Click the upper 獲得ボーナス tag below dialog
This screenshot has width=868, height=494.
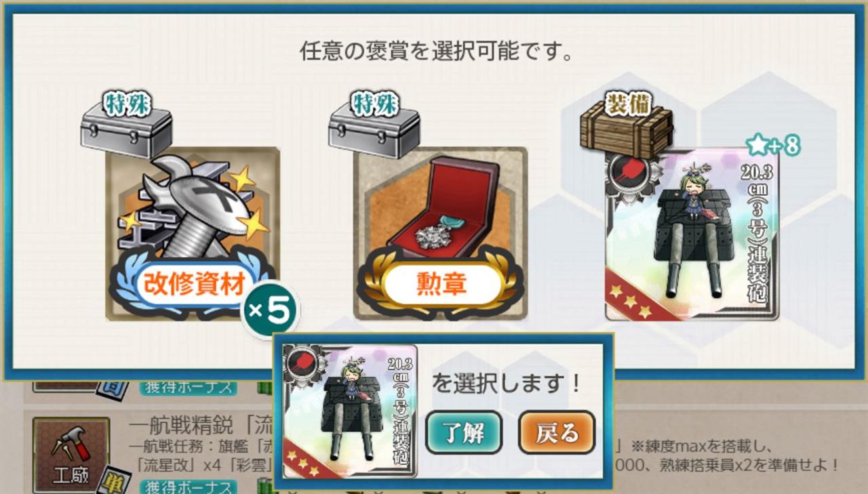pyautogui.click(x=189, y=388)
